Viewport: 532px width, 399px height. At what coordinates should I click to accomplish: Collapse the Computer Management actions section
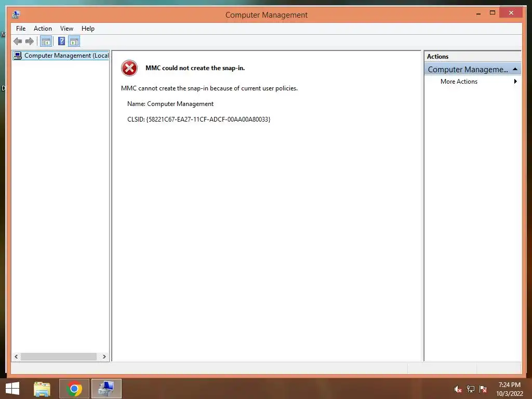tap(515, 69)
